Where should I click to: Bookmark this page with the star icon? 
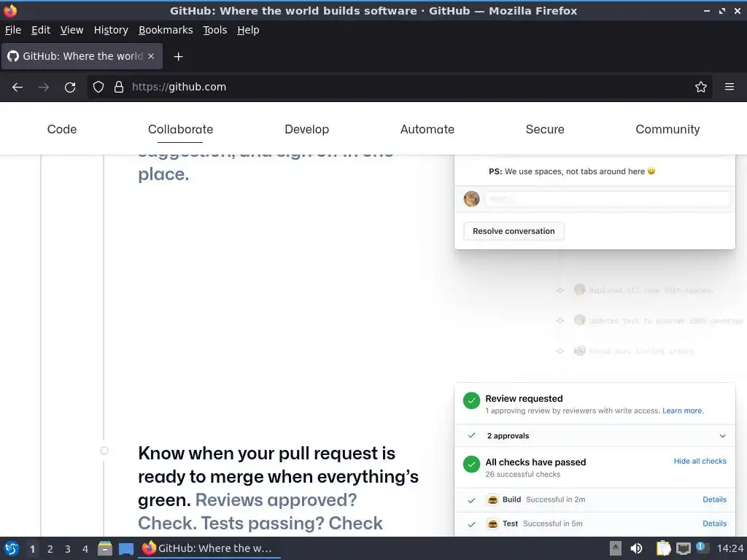701,87
